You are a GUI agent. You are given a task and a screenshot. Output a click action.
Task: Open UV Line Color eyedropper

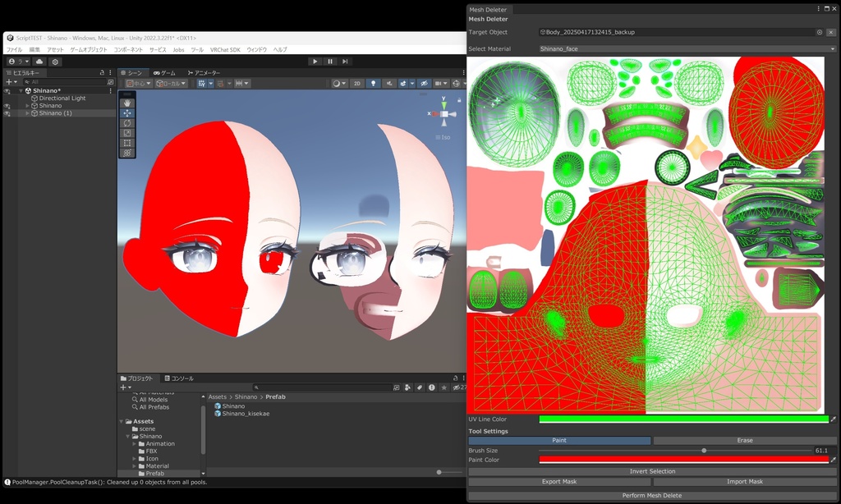833,419
